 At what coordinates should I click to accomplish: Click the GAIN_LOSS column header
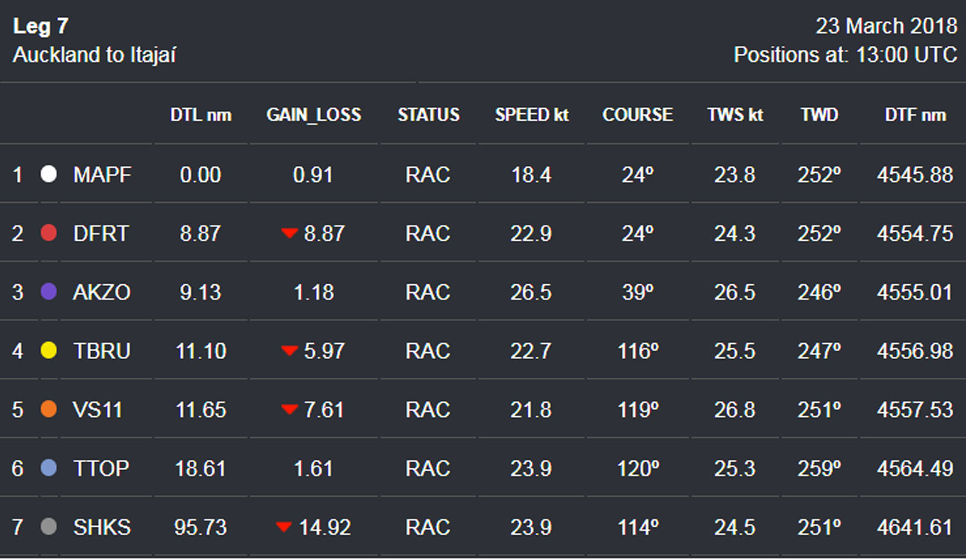[x=313, y=115]
